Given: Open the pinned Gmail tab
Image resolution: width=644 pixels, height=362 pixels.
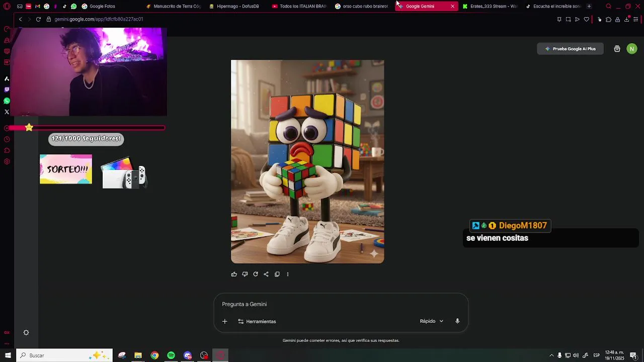Looking at the screenshot, I should click(x=38, y=6).
